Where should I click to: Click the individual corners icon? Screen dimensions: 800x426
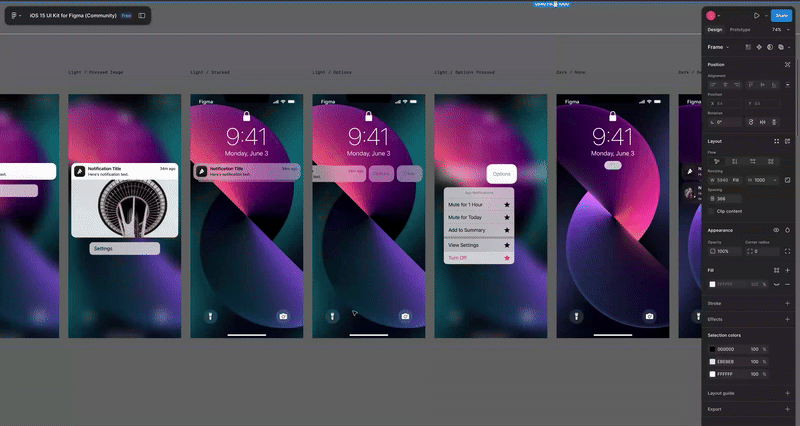coord(787,251)
